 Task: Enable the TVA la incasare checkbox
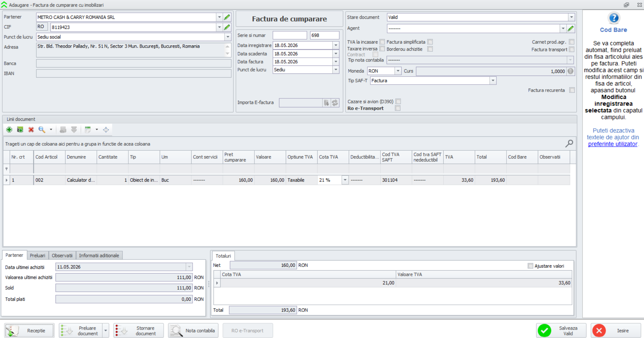coord(382,42)
